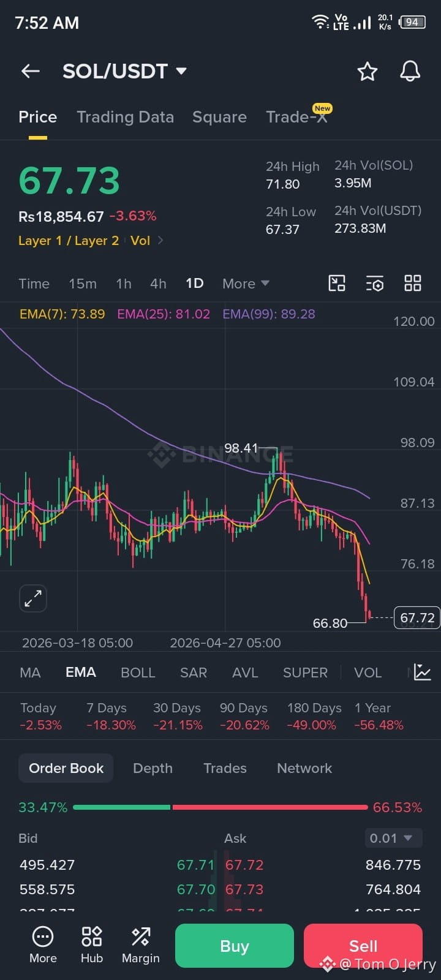Select the 1D timeframe
The height and width of the screenshot is (980, 441).
[195, 284]
